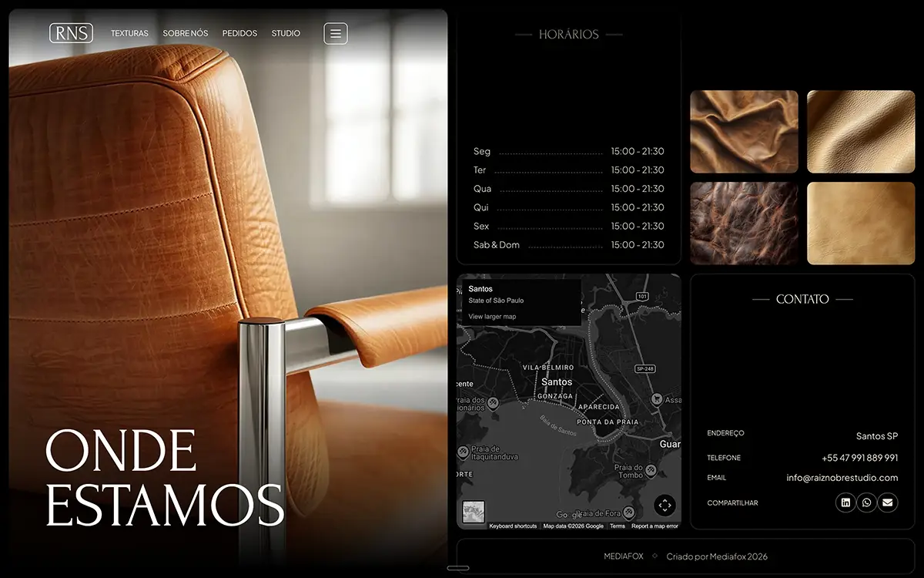The width and height of the screenshot is (924, 578).
Task: Share via email envelope icon
Action: (888, 502)
